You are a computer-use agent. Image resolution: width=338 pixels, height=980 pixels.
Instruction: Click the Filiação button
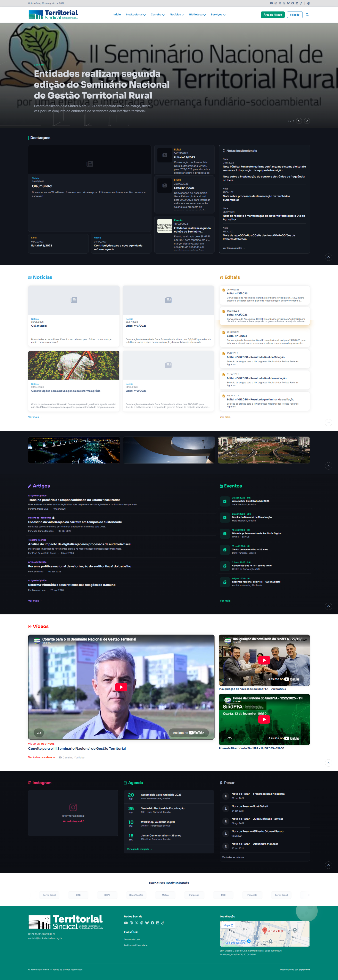(x=295, y=15)
